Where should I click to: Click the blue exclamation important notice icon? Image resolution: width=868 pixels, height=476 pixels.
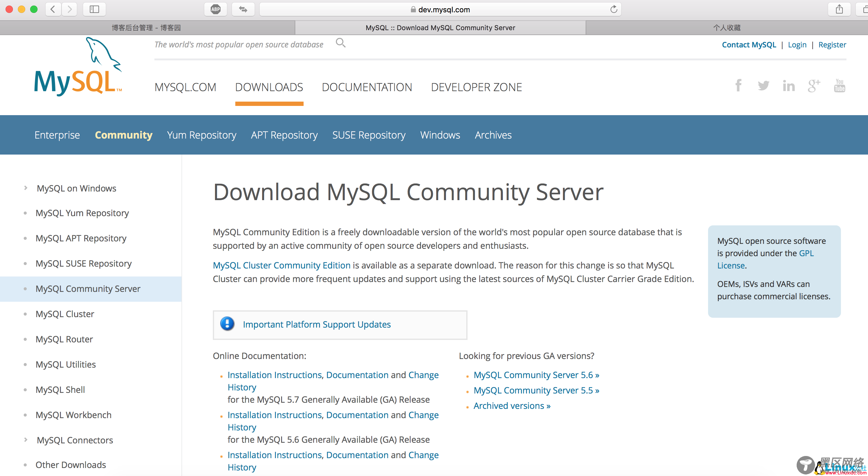pos(227,324)
